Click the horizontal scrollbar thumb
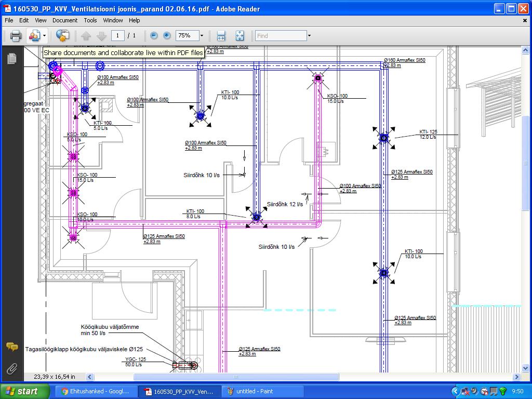This screenshot has width=532, height=399. tap(236, 377)
